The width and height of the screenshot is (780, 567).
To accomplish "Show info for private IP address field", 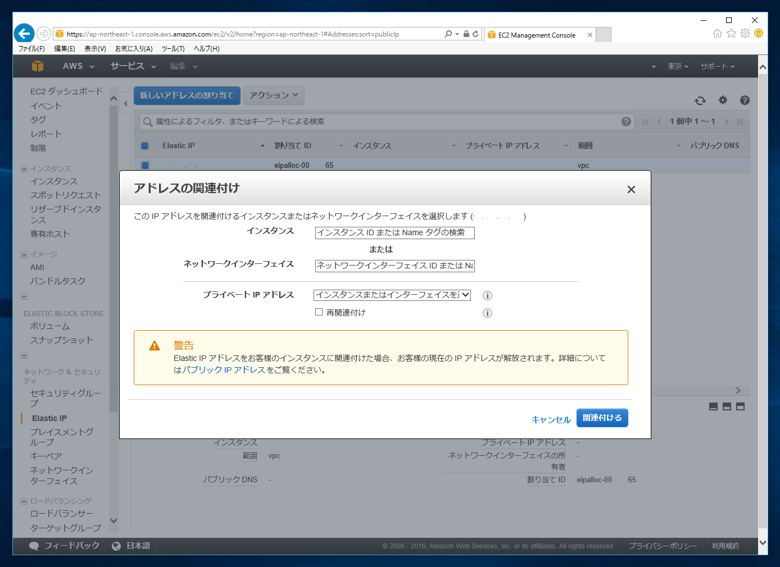I will (487, 295).
